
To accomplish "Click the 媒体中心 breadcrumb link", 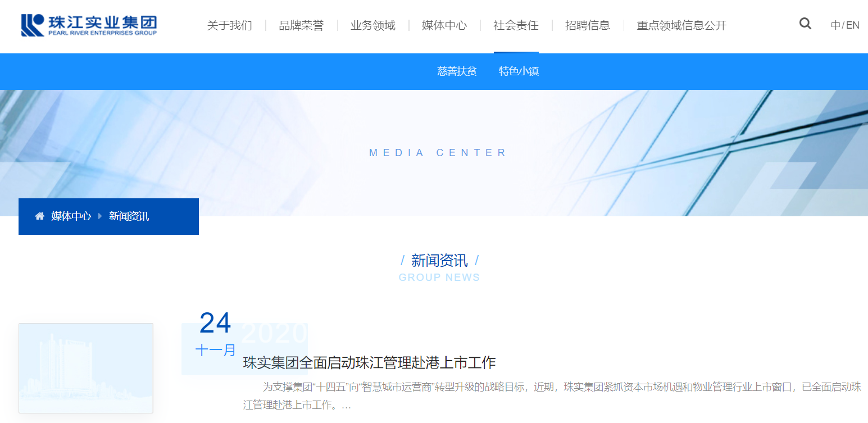I will [70, 216].
